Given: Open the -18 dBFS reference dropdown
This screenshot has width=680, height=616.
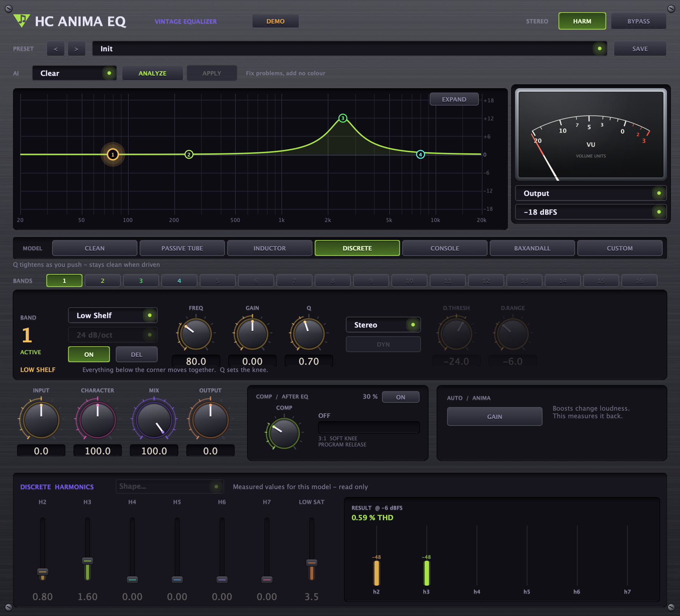Looking at the screenshot, I should pyautogui.click(x=591, y=212).
